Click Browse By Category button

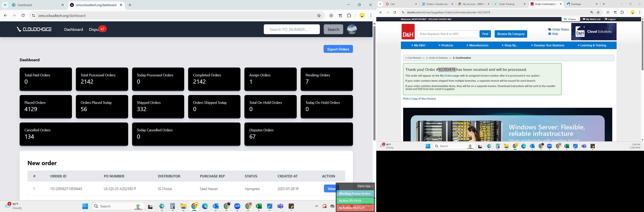511,34
